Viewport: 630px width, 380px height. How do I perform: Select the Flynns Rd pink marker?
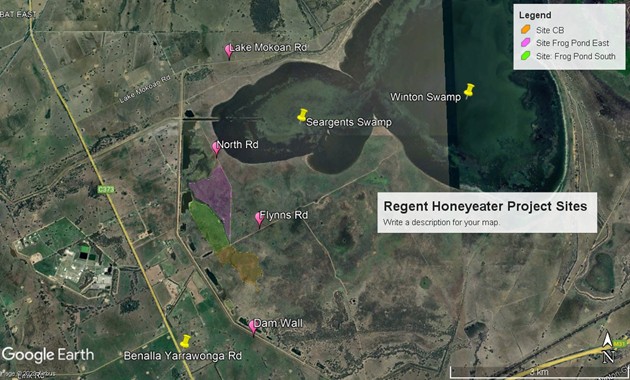(x=259, y=220)
